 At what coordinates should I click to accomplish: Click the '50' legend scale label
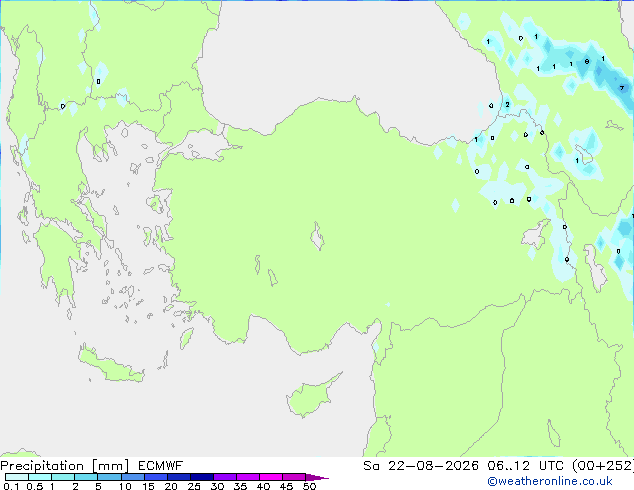click(309, 486)
